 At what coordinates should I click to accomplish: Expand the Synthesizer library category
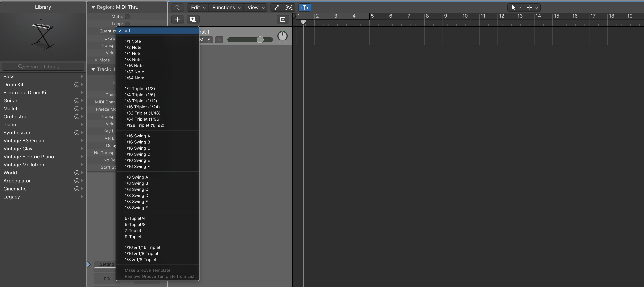click(82, 132)
